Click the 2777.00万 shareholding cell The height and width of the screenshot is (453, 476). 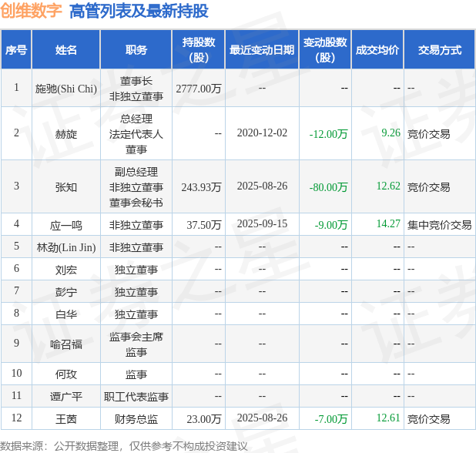pos(199,89)
